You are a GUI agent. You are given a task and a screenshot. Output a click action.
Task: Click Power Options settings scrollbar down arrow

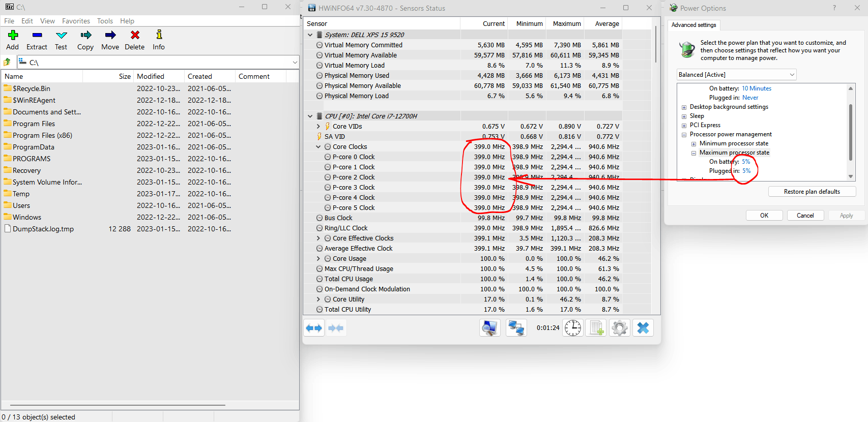851,176
